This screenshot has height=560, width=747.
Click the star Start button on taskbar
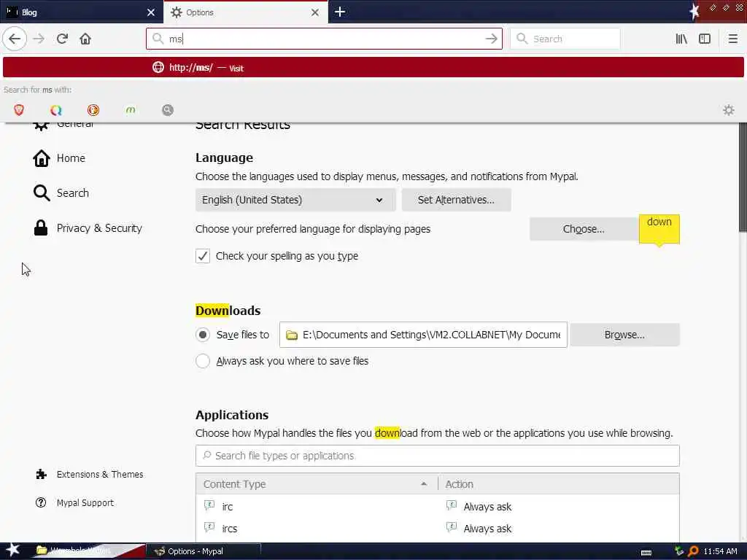13,550
